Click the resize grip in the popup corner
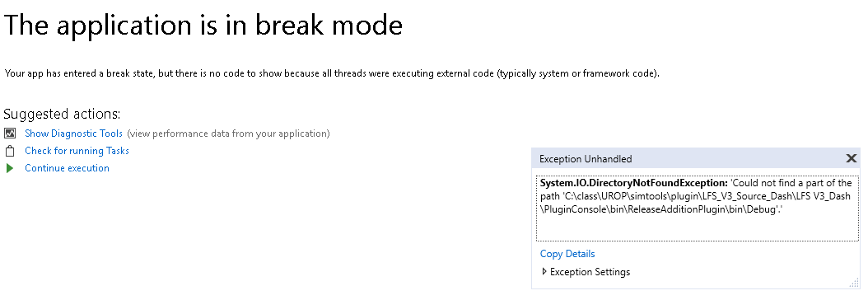This screenshot has width=868, height=300. pos(854,283)
